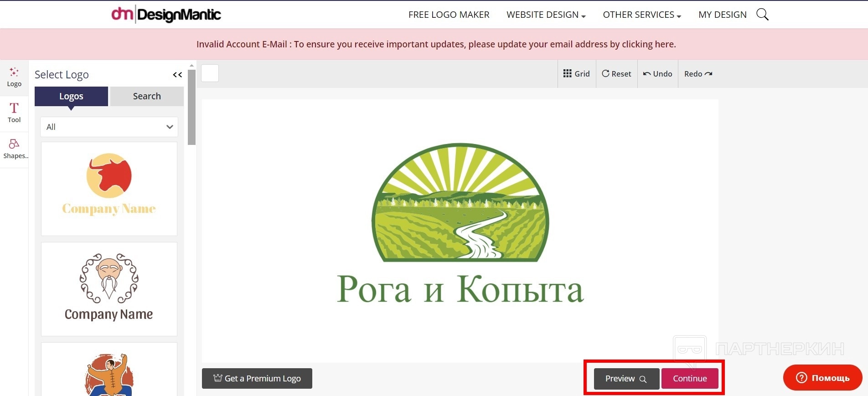Viewport: 868px width, 396px height.
Task: Choose the red bull logo template
Action: (x=109, y=189)
